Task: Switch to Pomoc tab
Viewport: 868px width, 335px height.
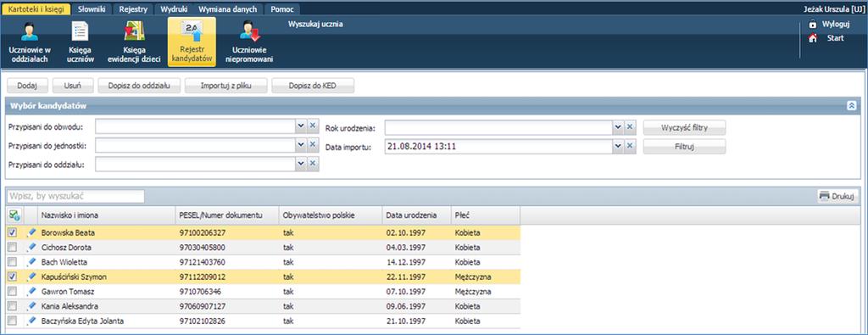Action: point(281,9)
